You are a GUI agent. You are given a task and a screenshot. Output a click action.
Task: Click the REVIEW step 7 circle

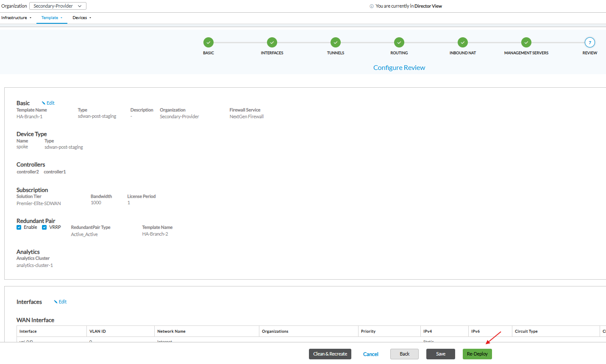click(x=590, y=42)
